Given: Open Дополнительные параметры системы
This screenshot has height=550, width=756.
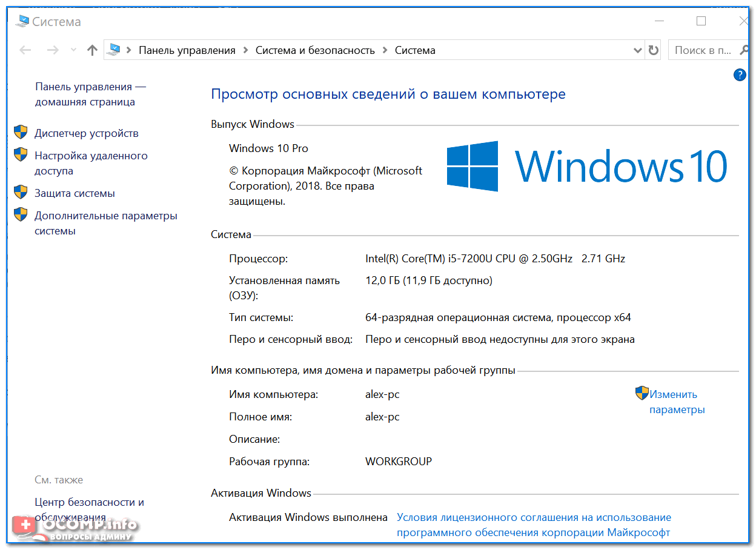Looking at the screenshot, I should [x=106, y=224].
